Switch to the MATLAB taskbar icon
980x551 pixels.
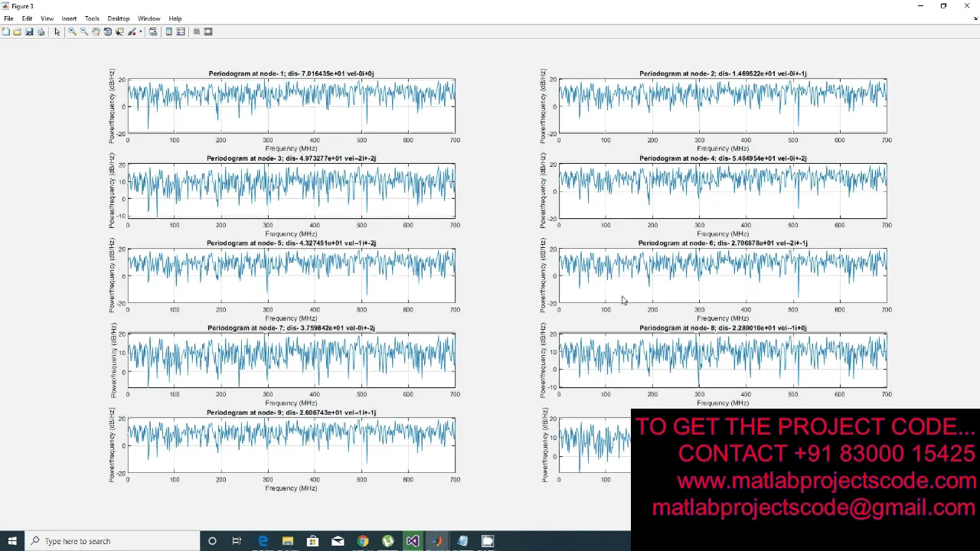click(437, 541)
